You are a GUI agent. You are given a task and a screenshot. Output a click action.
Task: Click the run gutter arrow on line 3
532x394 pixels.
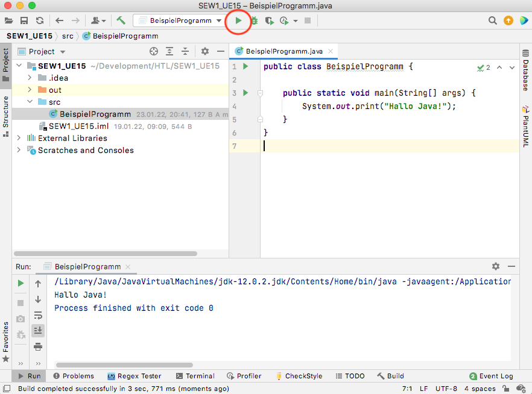[245, 93]
